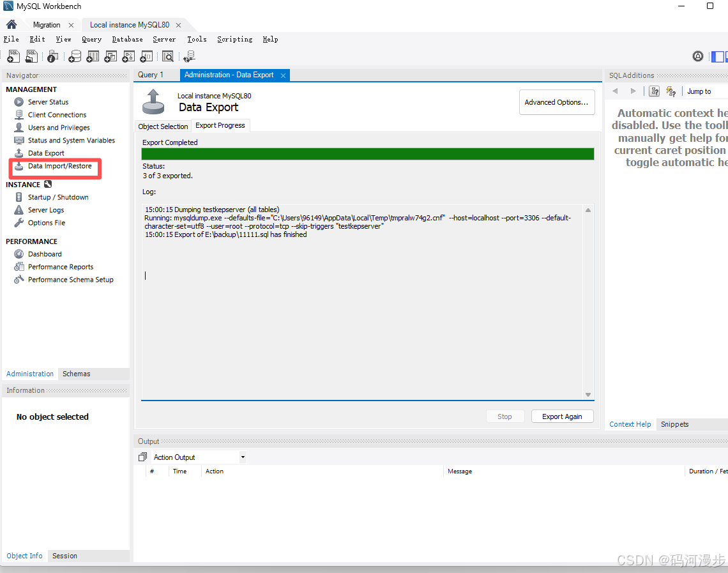
Task: Click the Action Output copy icon
Action: (x=142, y=457)
